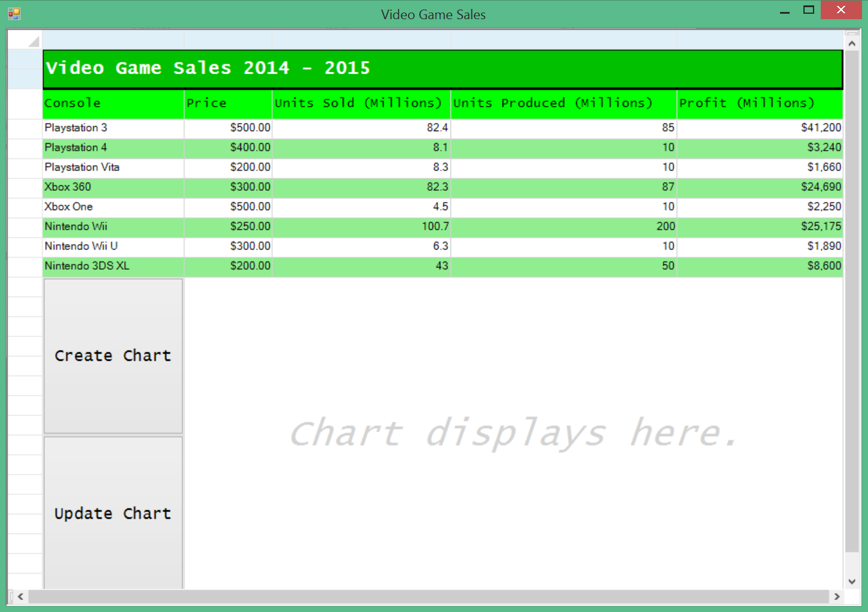
Task: Select Xbox 360 profit '$24,690'
Action: click(x=760, y=187)
